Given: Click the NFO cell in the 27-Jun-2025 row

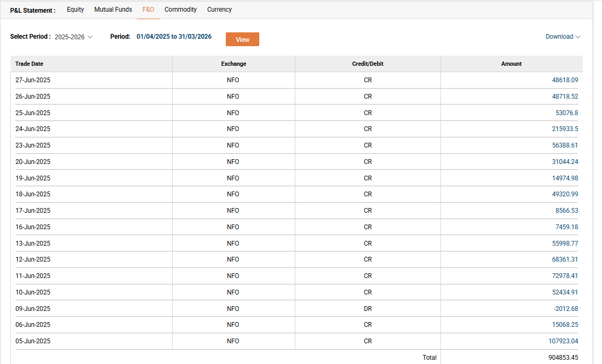Looking at the screenshot, I should (233, 80).
